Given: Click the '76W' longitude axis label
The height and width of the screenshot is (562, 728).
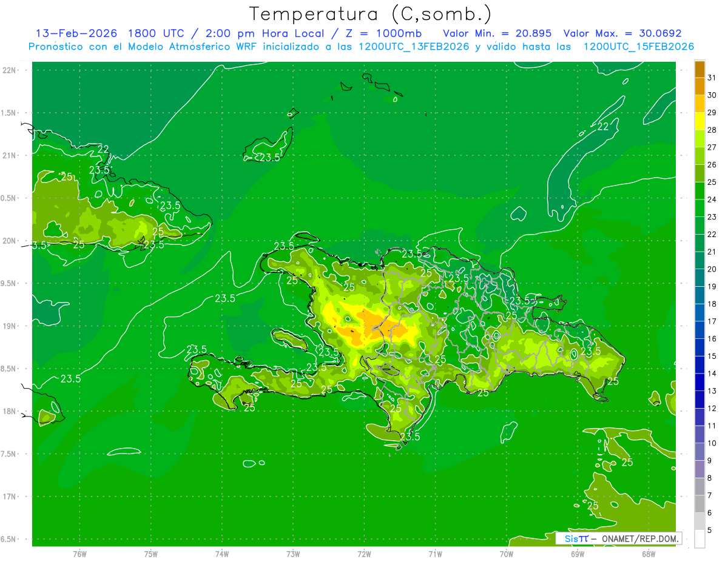Looking at the screenshot, I should [79, 554].
